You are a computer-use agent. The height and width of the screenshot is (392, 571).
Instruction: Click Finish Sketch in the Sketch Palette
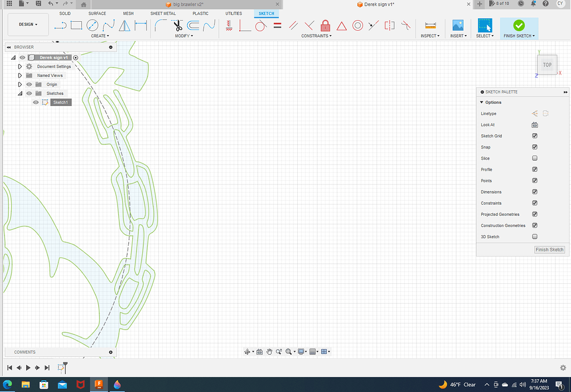(x=549, y=249)
